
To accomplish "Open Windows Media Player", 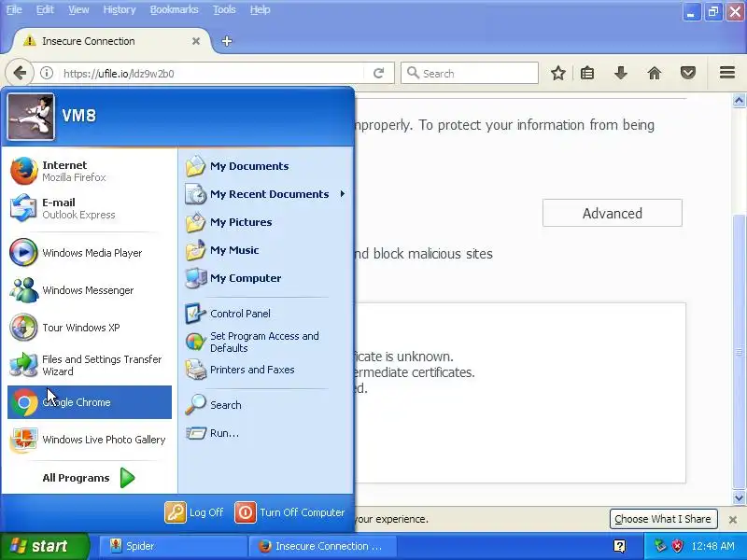I will click(x=90, y=253).
